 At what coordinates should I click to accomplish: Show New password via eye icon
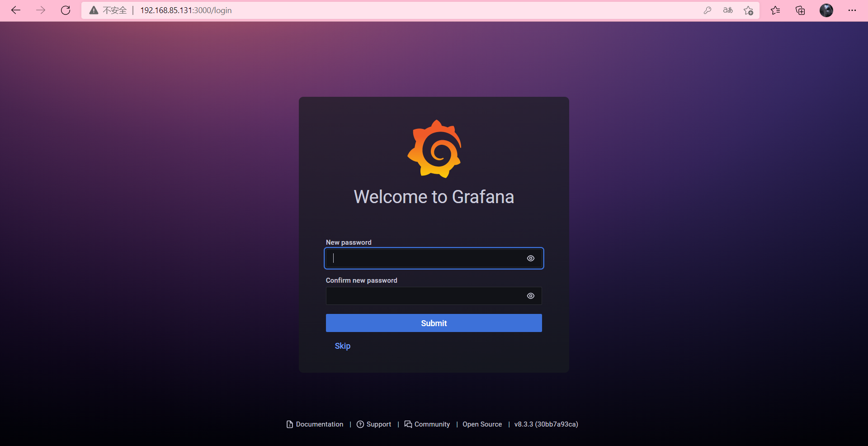pyautogui.click(x=531, y=258)
